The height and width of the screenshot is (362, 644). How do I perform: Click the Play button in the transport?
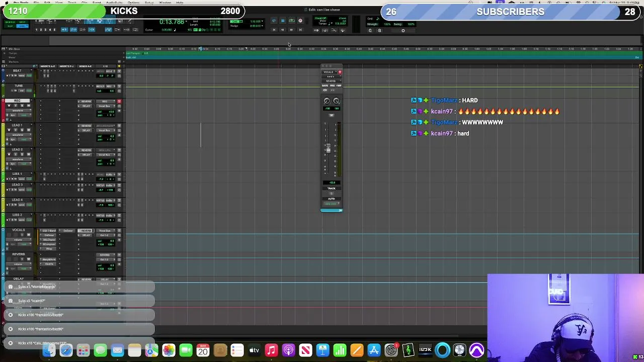tap(292, 21)
